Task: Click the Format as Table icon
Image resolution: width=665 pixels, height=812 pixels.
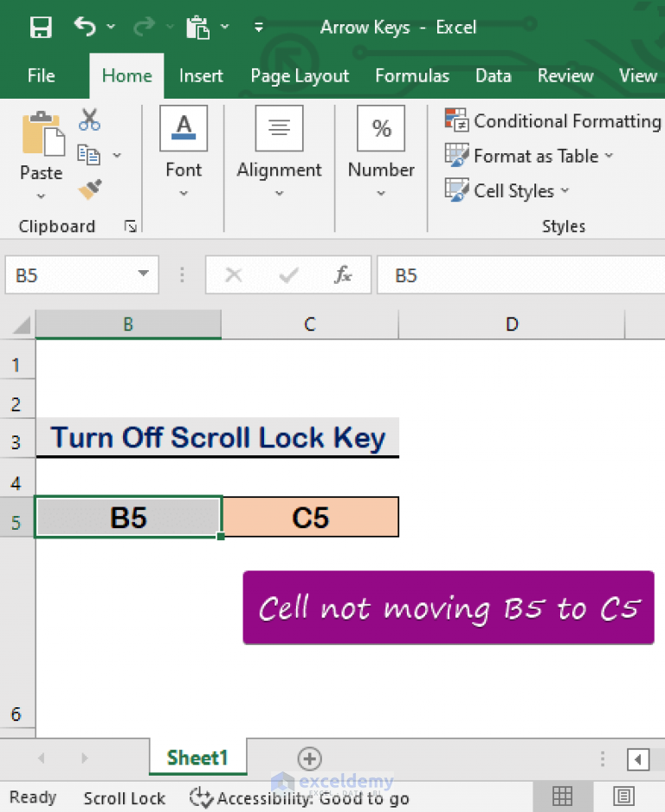Action: tap(457, 155)
